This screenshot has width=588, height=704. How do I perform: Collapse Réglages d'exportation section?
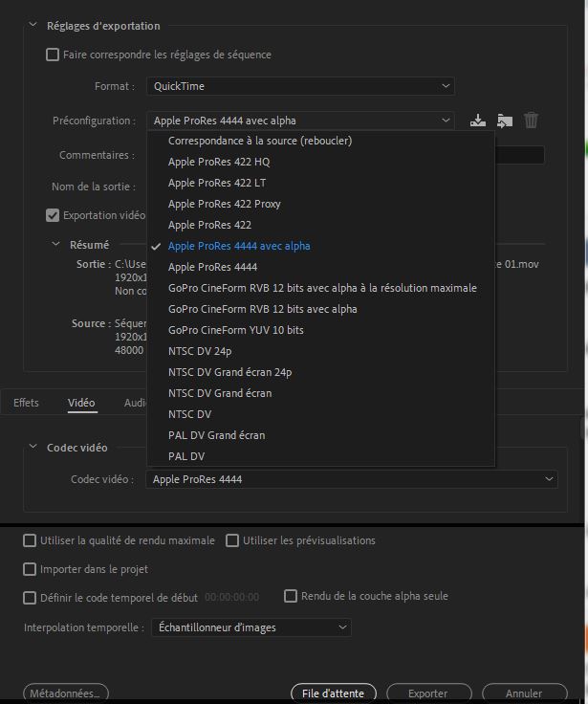(33, 25)
